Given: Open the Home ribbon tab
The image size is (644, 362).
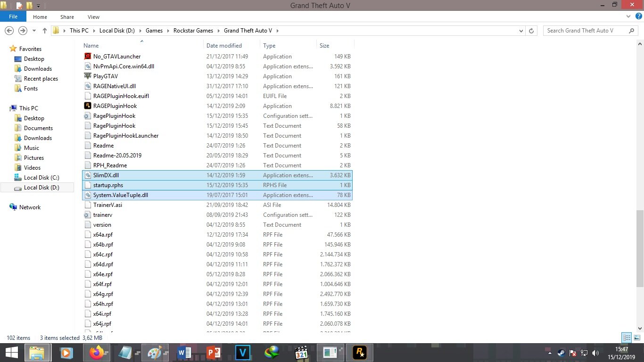Looking at the screenshot, I should 40,17.
